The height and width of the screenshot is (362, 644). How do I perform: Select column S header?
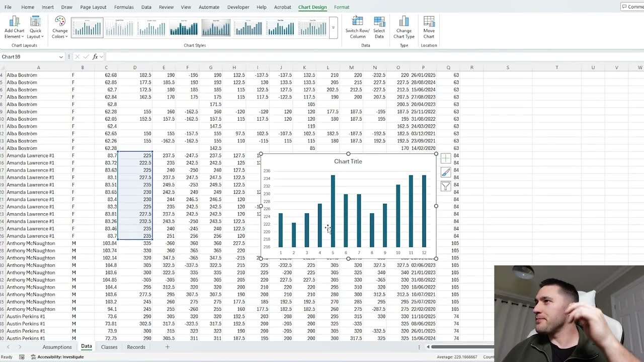click(x=508, y=67)
